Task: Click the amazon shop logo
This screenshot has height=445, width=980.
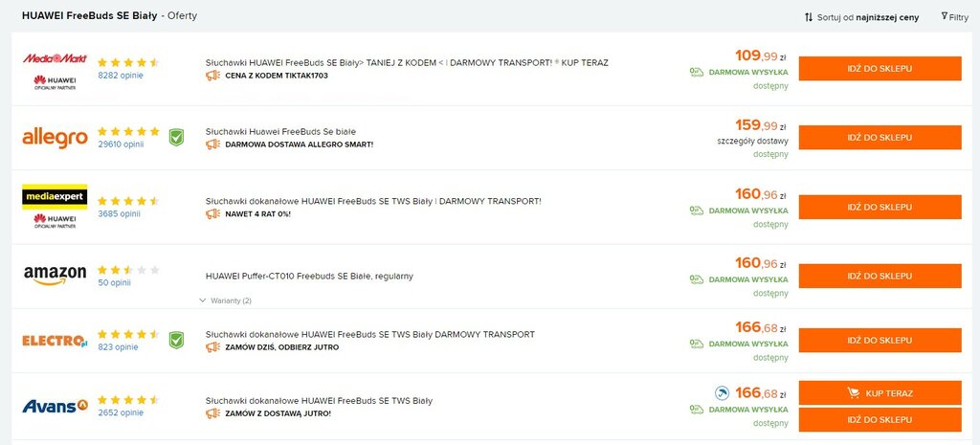Action: click(x=55, y=275)
